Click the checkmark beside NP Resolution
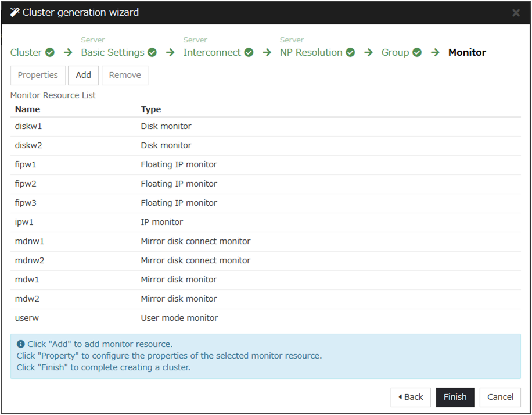The height and width of the screenshot is (415, 532). pos(350,52)
